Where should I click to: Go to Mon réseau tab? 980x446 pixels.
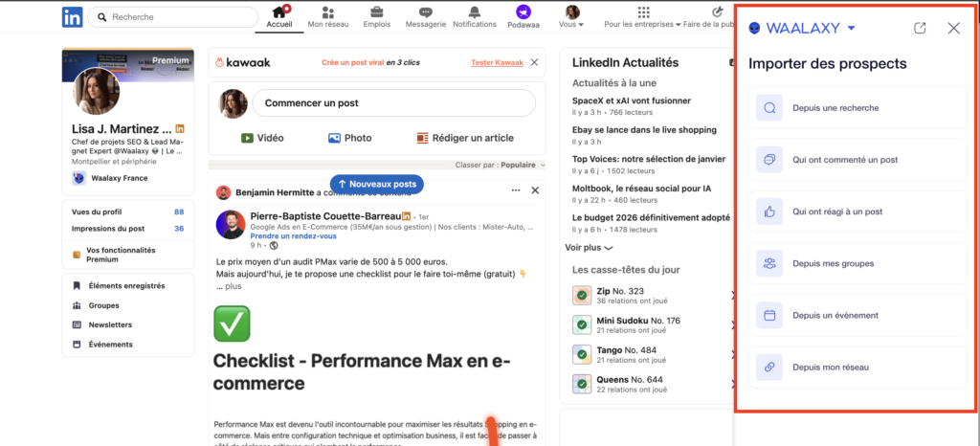coord(328,17)
